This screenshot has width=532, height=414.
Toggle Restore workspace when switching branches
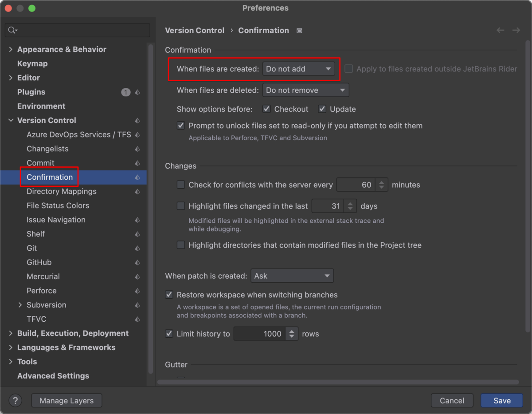(x=169, y=295)
